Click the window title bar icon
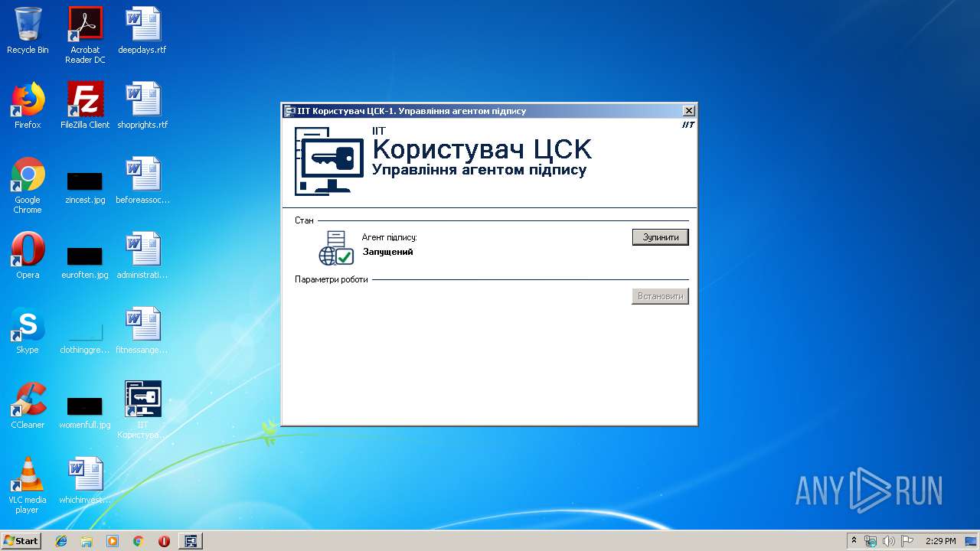Screen dimensions: 980x551 [289, 111]
